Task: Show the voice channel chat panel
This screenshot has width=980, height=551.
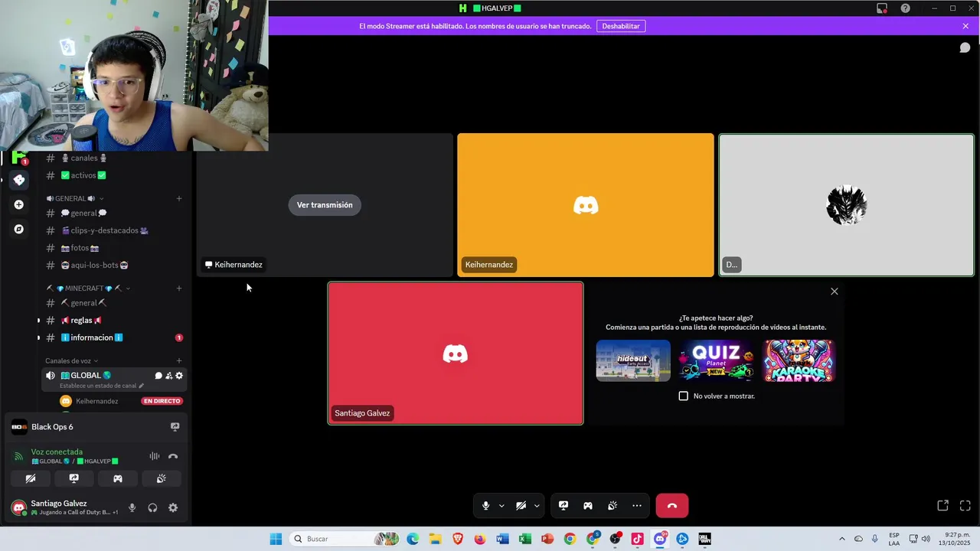Action: pos(965,48)
